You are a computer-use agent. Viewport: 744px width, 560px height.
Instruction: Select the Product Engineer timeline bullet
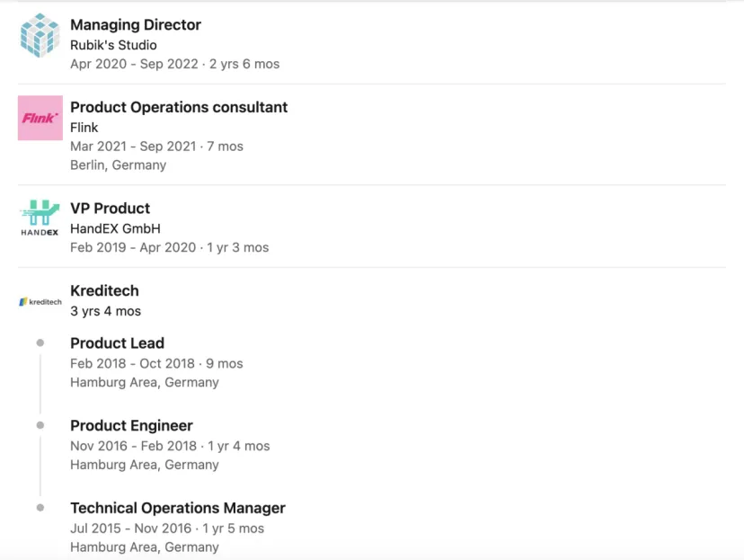(x=40, y=425)
